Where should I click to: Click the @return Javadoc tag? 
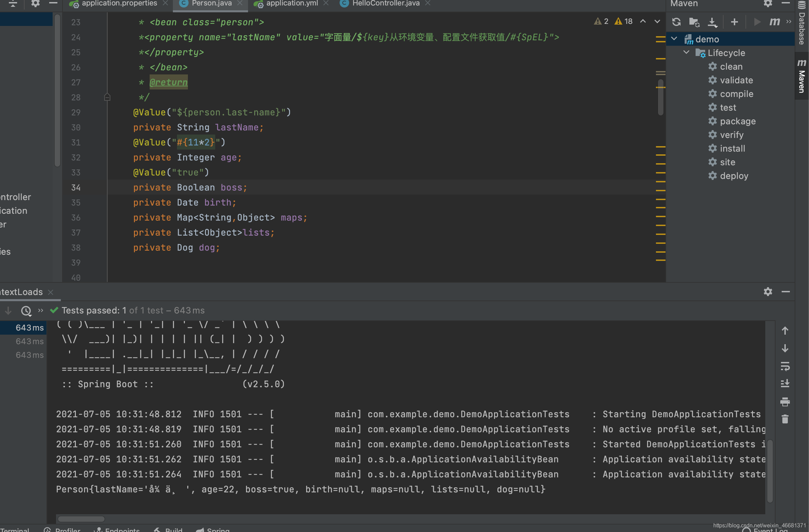point(168,82)
